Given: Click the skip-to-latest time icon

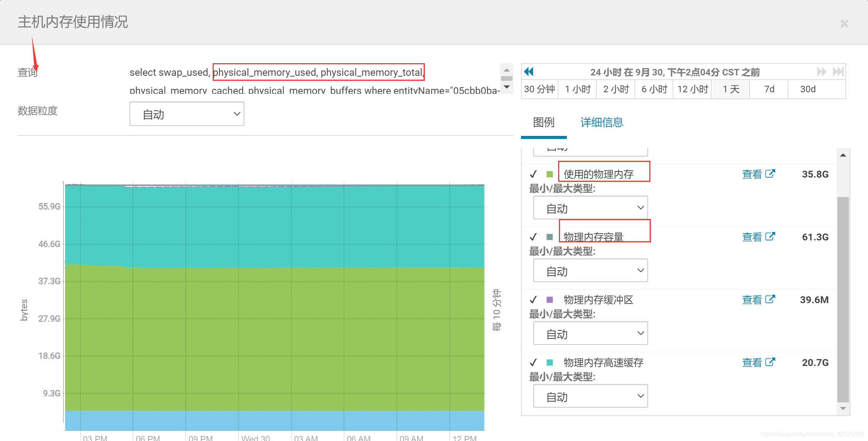Looking at the screenshot, I should coord(838,72).
